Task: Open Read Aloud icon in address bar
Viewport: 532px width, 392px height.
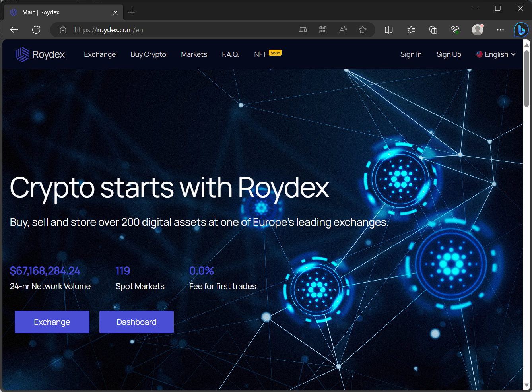Action: [343, 30]
